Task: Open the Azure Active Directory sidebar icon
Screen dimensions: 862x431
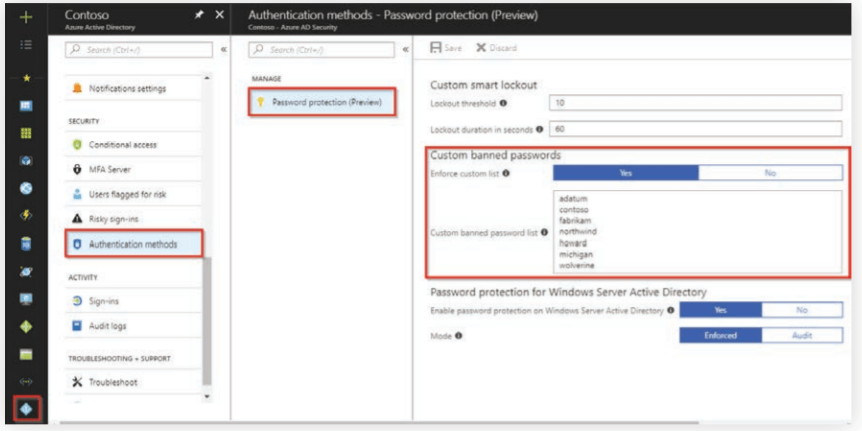Action: (27, 409)
